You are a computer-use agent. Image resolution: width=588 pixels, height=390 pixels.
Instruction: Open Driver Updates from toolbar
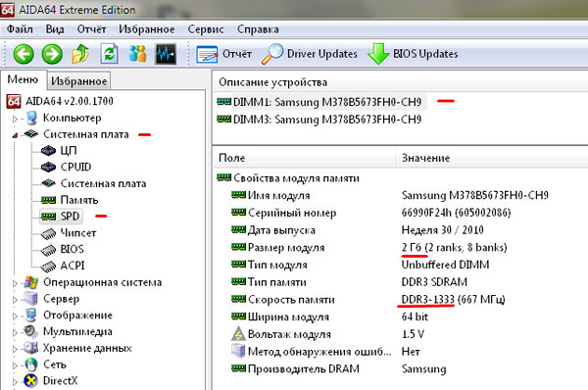tap(310, 54)
